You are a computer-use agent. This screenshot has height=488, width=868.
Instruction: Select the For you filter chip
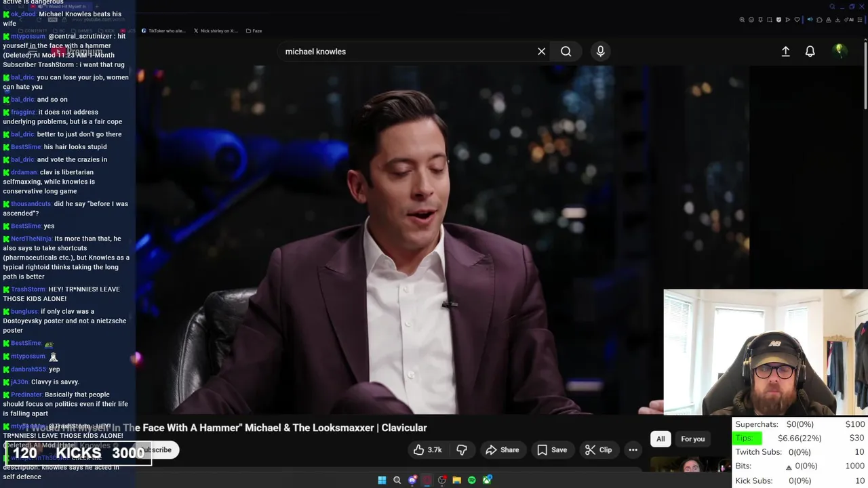click(692, 439)
